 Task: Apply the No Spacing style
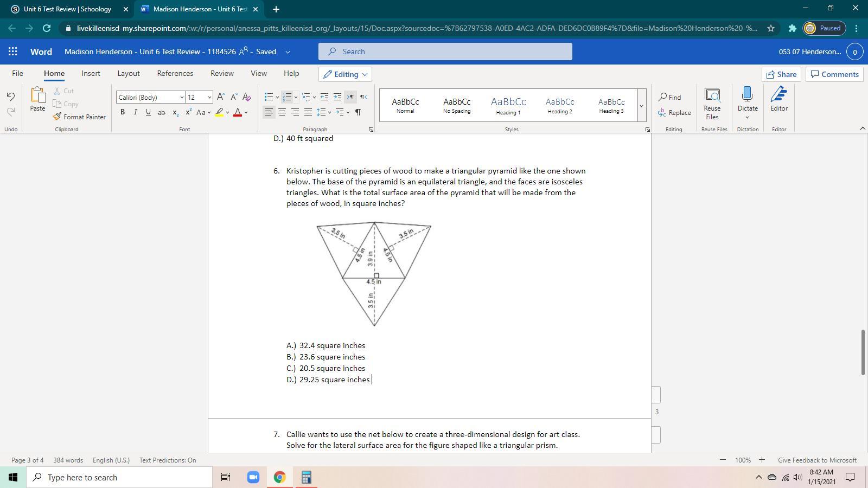[x=457, y=105]
